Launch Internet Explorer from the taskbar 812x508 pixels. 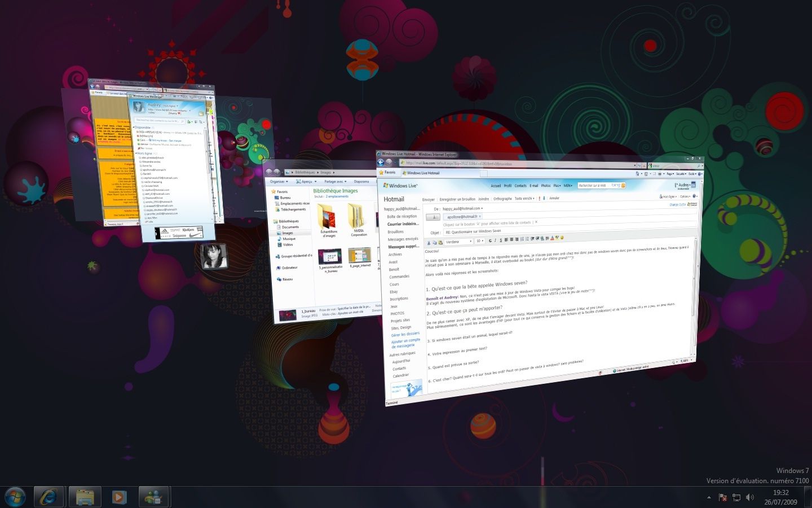pyautogui.click(x=48, y=497)
